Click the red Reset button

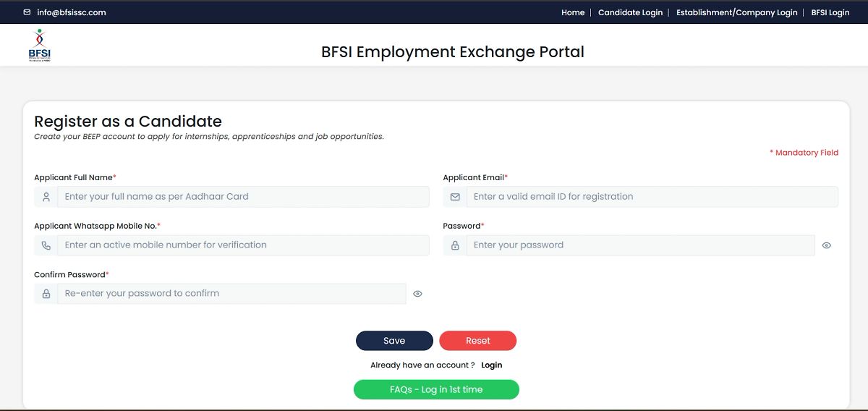pyautogui.click(x=477, y=341)
